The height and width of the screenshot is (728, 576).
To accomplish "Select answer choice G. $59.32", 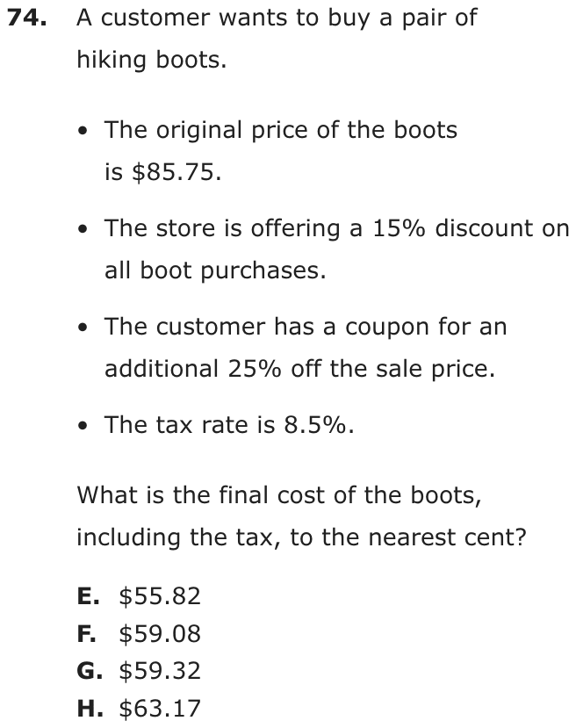I will pos(139,671).
